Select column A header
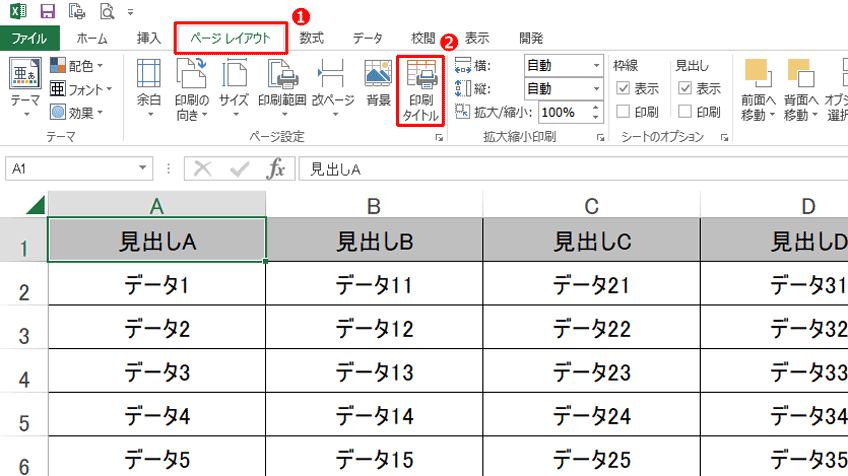The width and height of the screenshot is (848, 476). pyautogui.click(x=157, y=206)
